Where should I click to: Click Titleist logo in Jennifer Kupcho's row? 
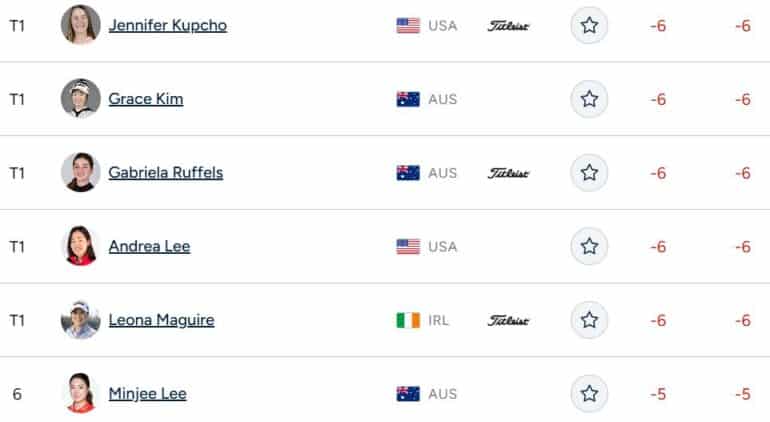[x=508, y=26]
